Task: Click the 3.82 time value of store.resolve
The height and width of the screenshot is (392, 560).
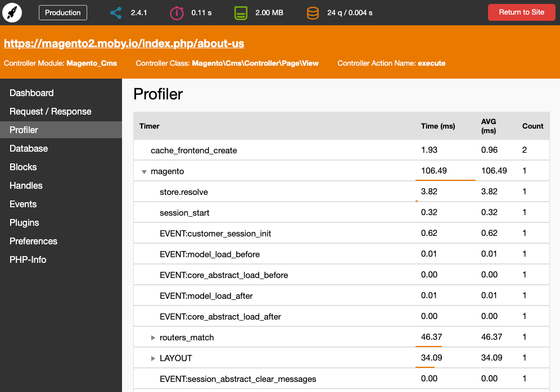Action: (x=429, y=191)
